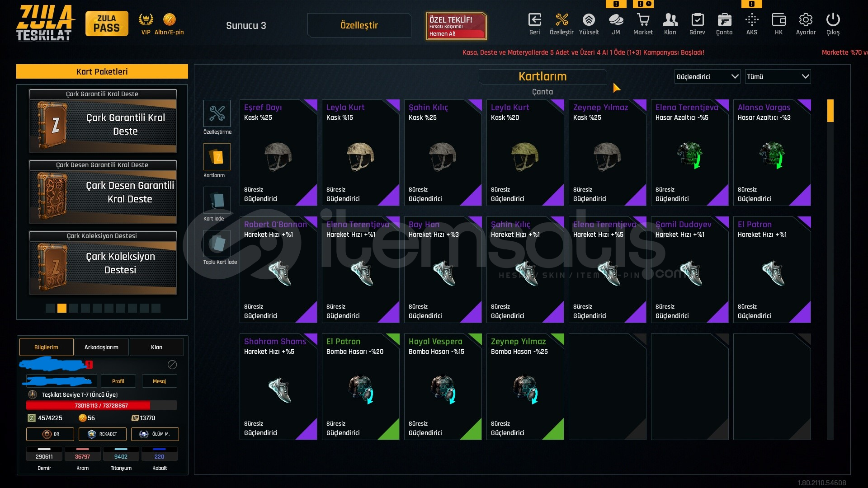Switch to the Klan profile tab
The height and width of the screenshot is (488, 868).
(156, 347)
